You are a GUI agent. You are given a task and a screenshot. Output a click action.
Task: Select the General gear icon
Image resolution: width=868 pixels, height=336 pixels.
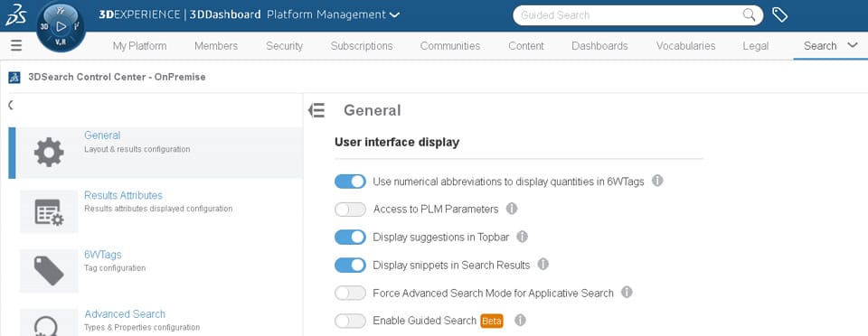49,153
